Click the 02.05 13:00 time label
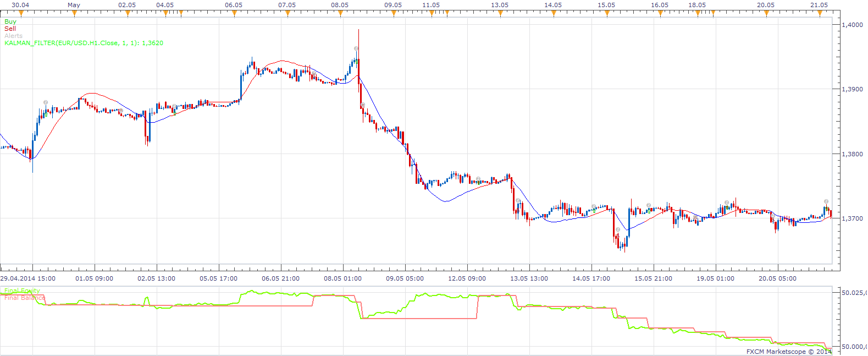The width and height of the screenshot is (868, 356). tap(157, 278)
